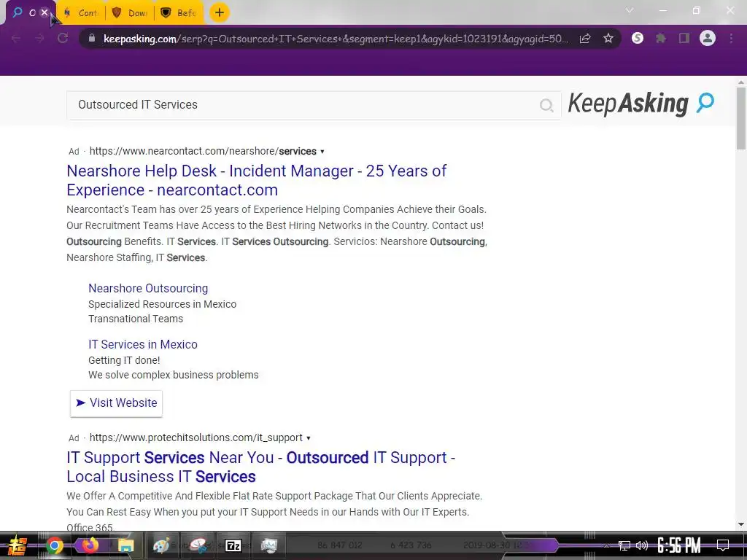747x560 pixels.
Task: Go forward using the browser forward arrow
Action: click(x=39, y=39)
